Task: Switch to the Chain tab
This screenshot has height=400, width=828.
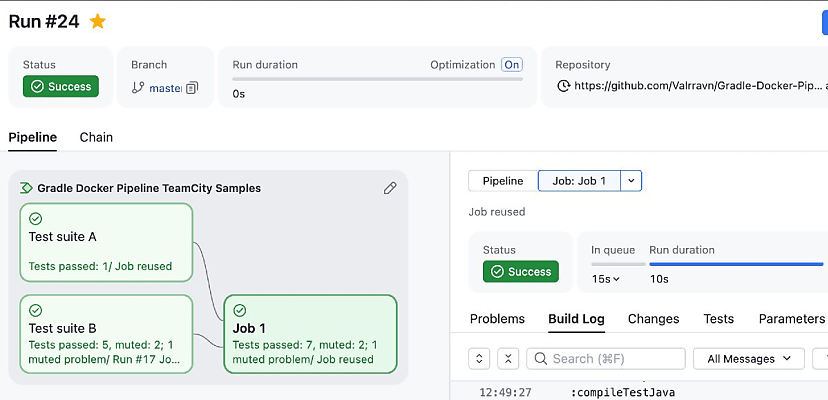Action: click(96, 137)
